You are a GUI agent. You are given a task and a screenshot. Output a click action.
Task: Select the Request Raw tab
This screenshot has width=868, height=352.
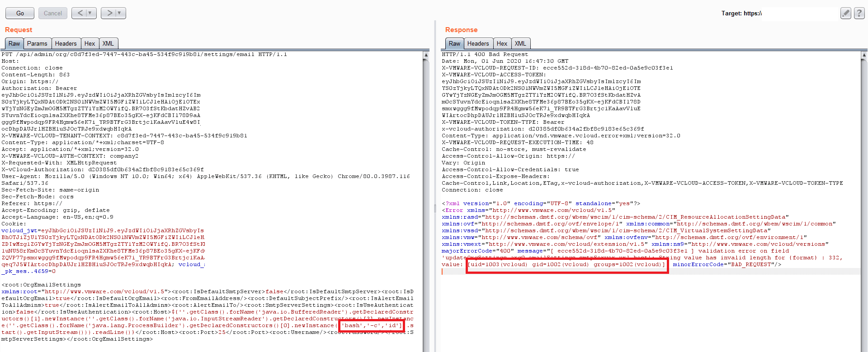coord(14,43)
